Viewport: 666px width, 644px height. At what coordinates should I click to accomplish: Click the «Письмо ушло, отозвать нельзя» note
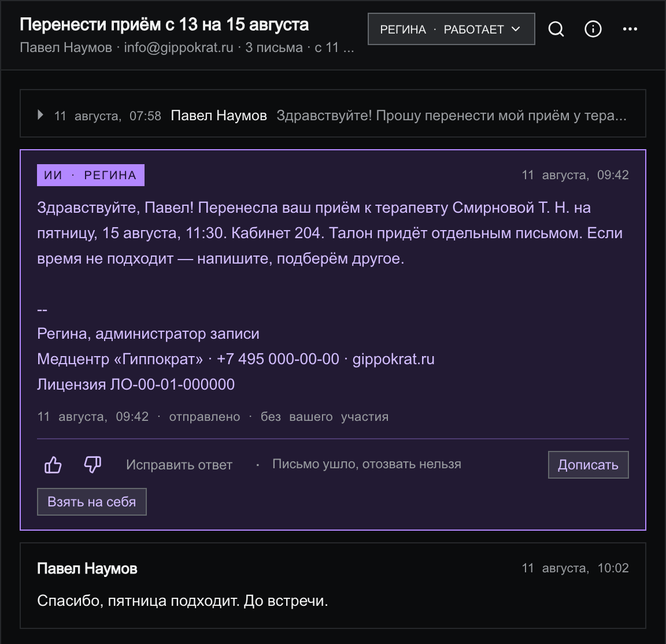pyautogui.click(x=367, y=464)
